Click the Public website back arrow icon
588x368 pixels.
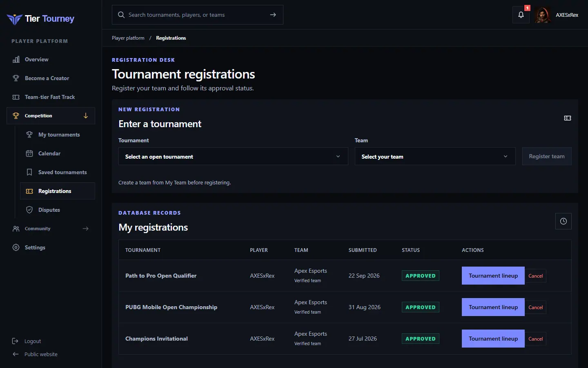point(16,354)
